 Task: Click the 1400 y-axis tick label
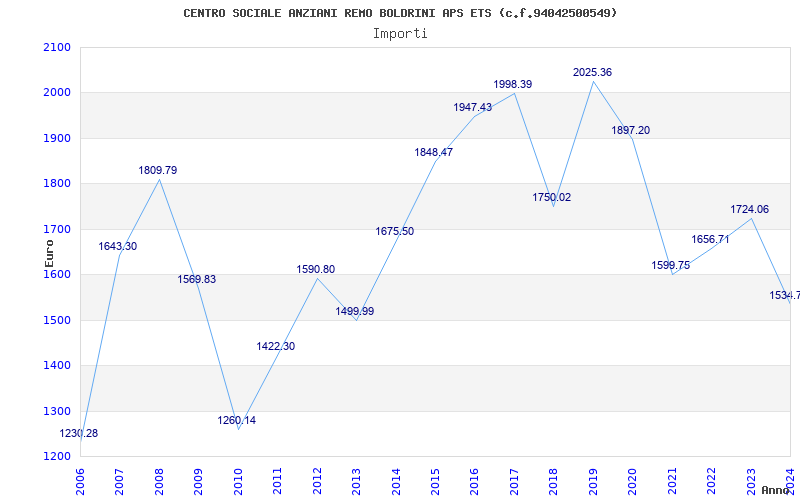point(57,366)
